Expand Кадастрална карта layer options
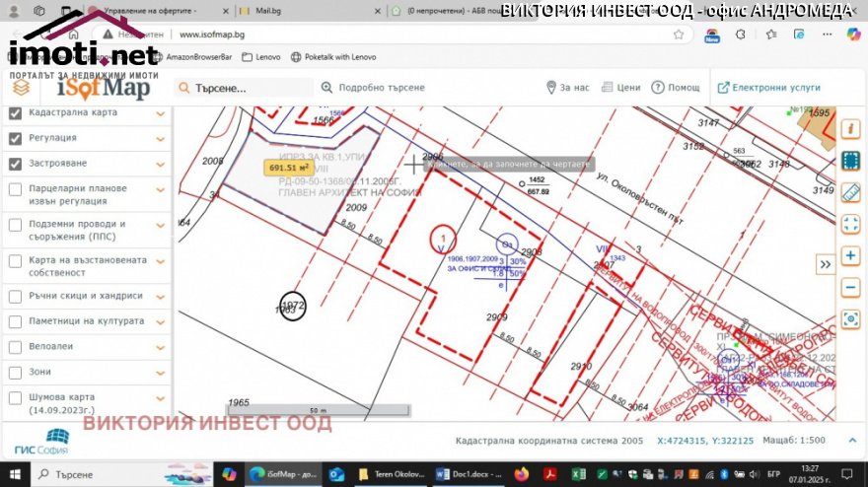This screenshot has width=868, height=487. coord(161,114)
